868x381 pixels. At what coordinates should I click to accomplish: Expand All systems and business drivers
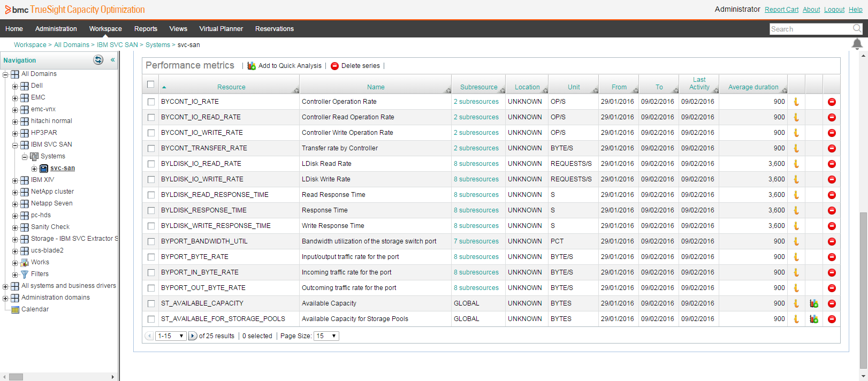coord(5,286)
